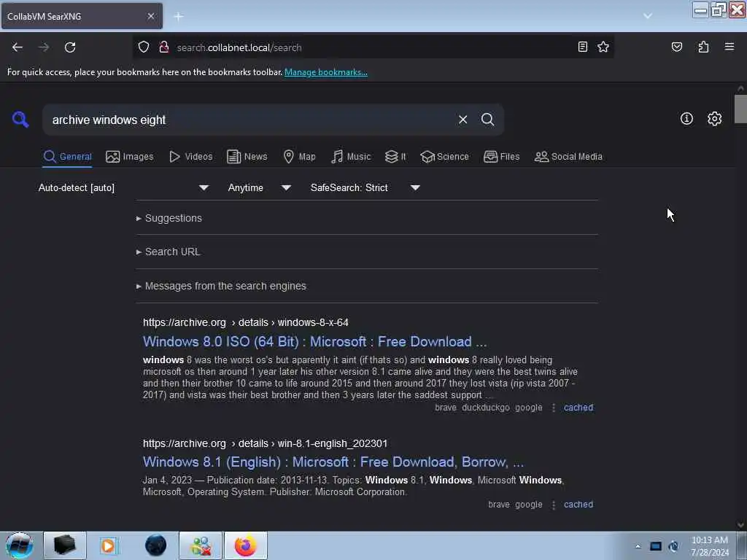The width and height of the screenshot is (747, 560).
Task: Open the SearXNG about info icon
Action: [x=686, y=119]
